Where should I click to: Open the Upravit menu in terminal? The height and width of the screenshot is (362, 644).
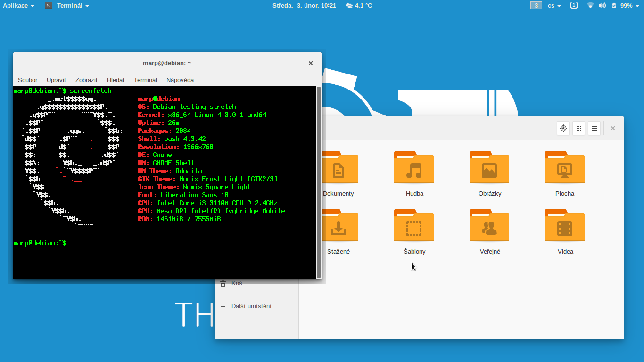pyautogui.click(x=56, y=80)
